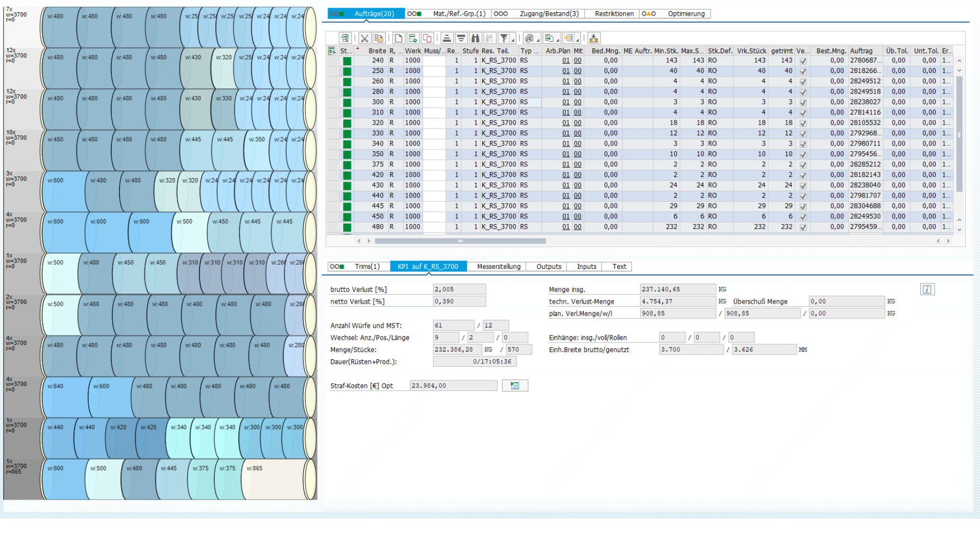Image resolution: width=980 pixels, height=544 pixels.
Task: Click the Sort descending icon
Action: coord(461,38)
